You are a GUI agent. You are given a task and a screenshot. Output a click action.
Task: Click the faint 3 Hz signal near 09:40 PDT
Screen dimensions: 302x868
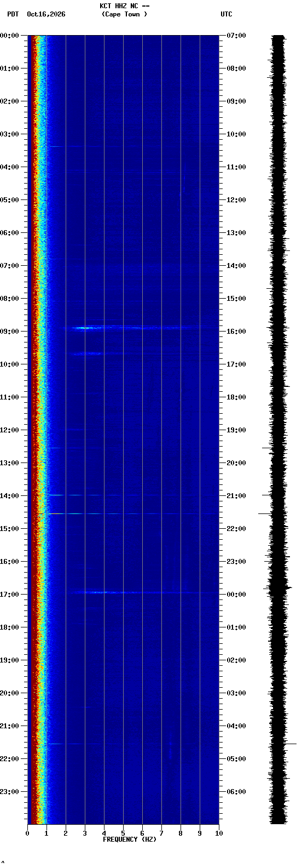(86, 353)
